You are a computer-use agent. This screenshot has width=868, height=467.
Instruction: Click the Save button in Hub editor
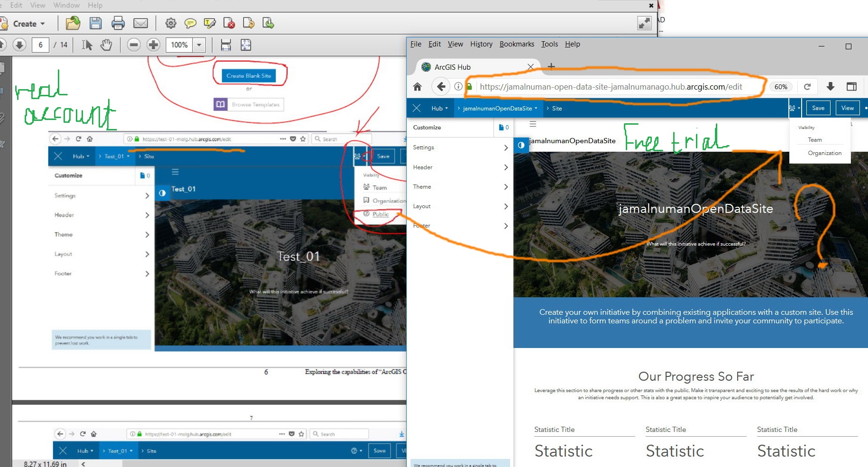pos(818,108)
